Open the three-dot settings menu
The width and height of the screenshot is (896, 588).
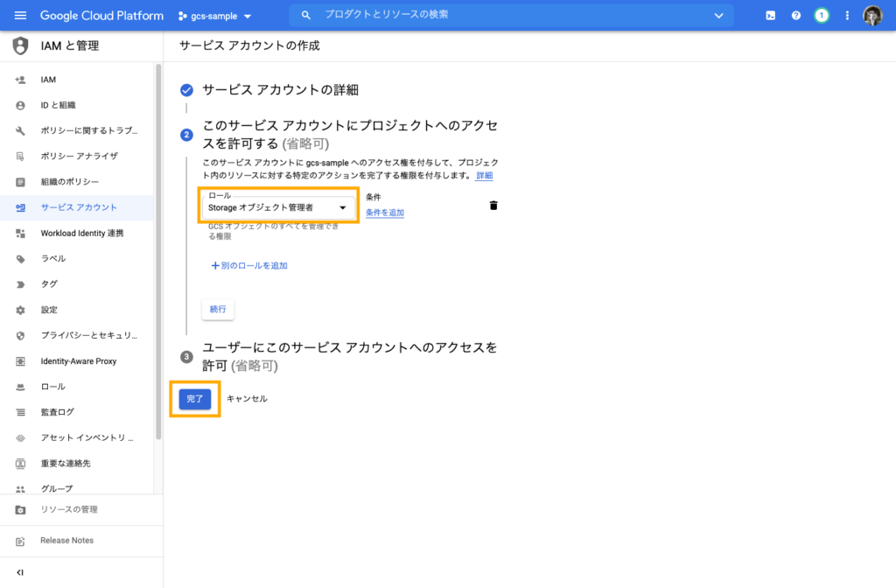pyautogui.click(x=847, y=16)
